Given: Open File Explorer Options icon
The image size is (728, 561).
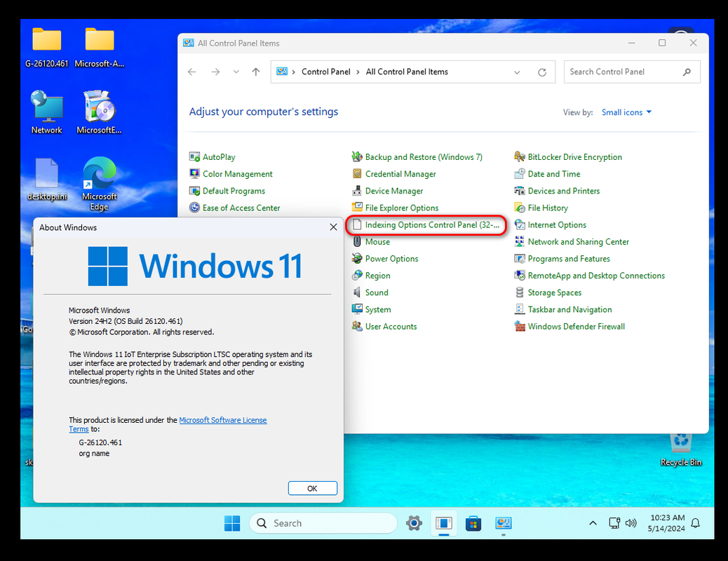Looking at the screenshot, I should pyautogui.click(x=357, y=208).
